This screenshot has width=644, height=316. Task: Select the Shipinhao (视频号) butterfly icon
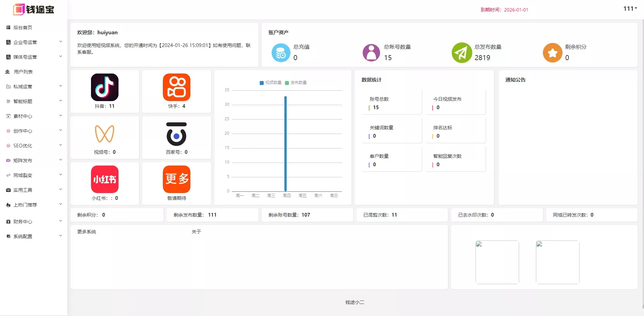104,134
